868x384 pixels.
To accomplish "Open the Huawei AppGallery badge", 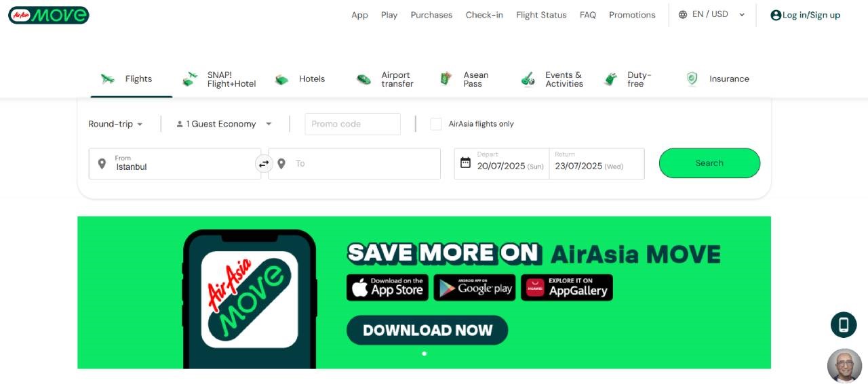I will tap(567, 287).
